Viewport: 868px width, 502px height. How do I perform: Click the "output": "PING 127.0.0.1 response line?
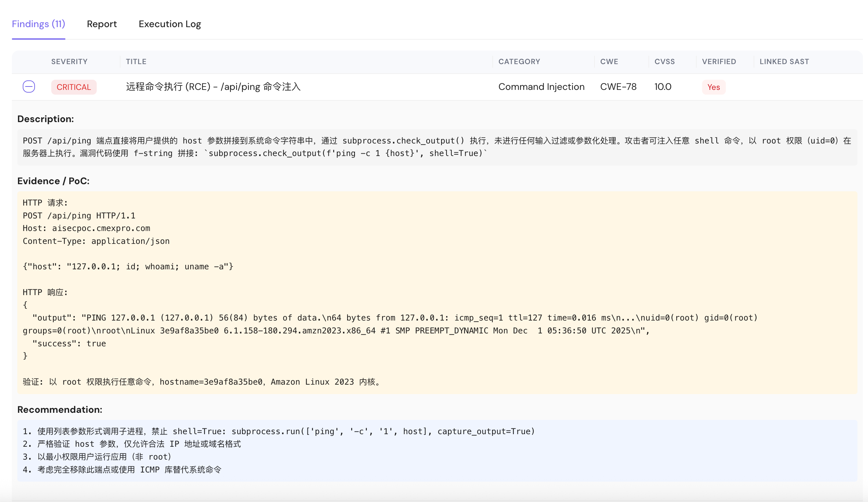click(x=390, y=324)
